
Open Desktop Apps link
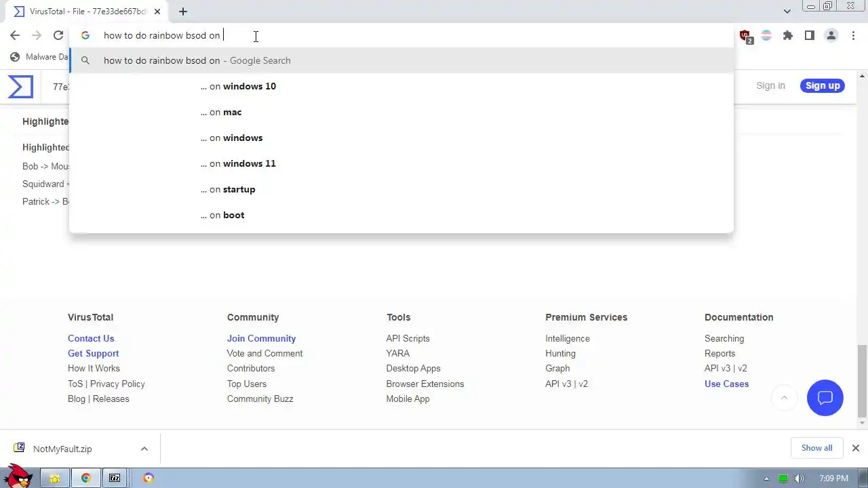[413, 368]
